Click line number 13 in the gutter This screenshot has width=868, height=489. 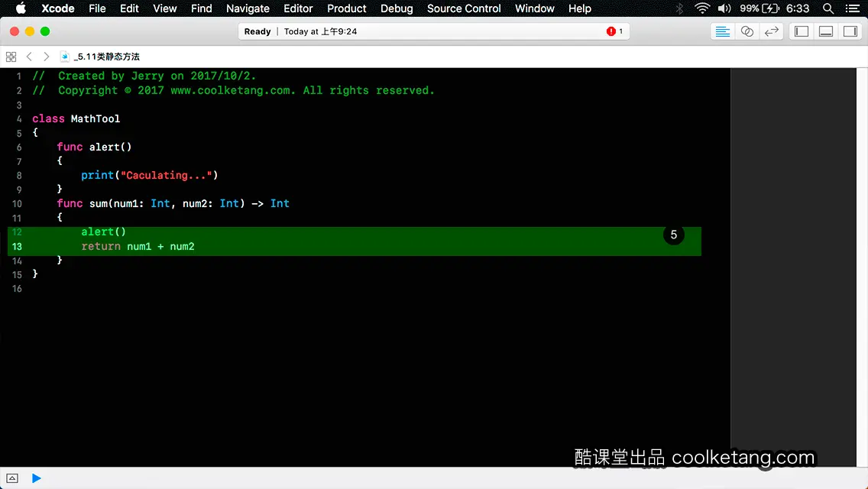tap(17, 247)
